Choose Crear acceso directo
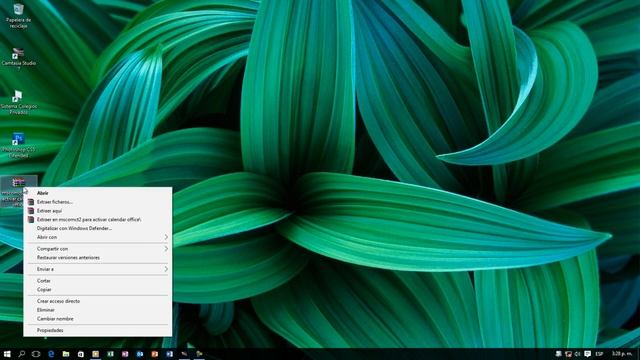This screenshot has height=360, width=640. click(x=98, y=301)
